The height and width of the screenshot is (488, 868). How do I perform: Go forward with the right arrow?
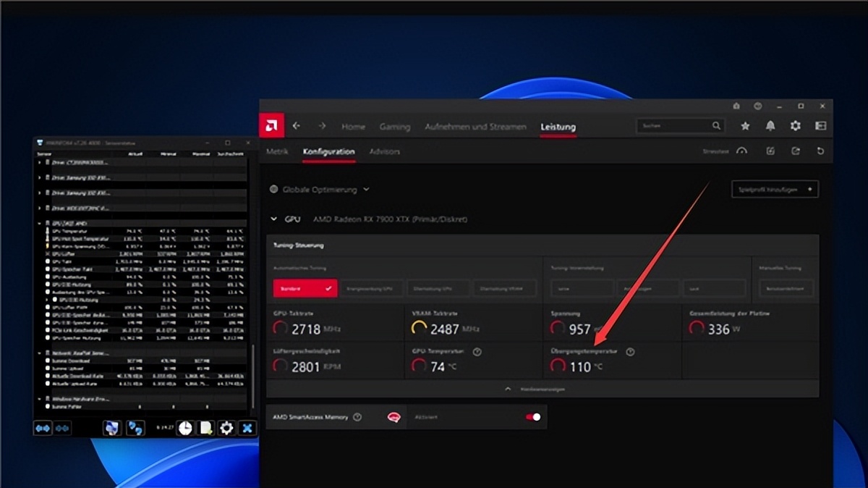322,126
